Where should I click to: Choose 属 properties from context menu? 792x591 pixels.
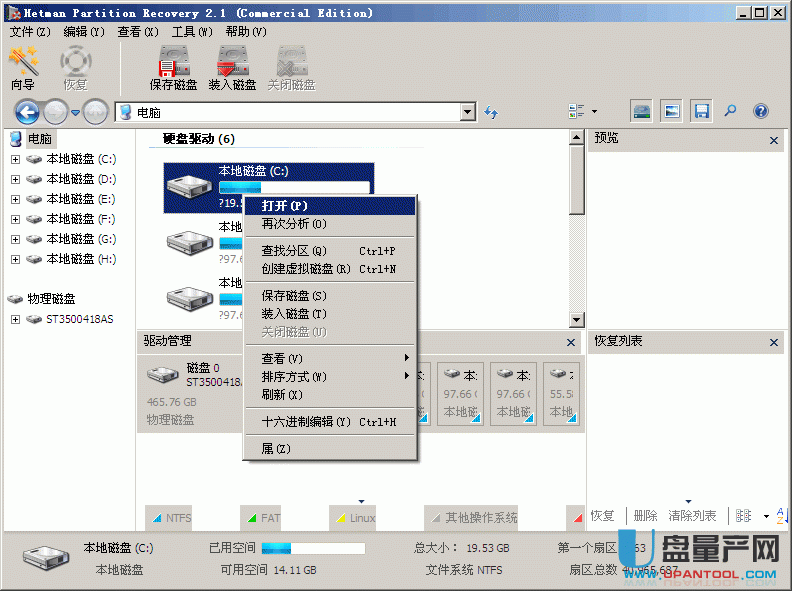[330, 449]
